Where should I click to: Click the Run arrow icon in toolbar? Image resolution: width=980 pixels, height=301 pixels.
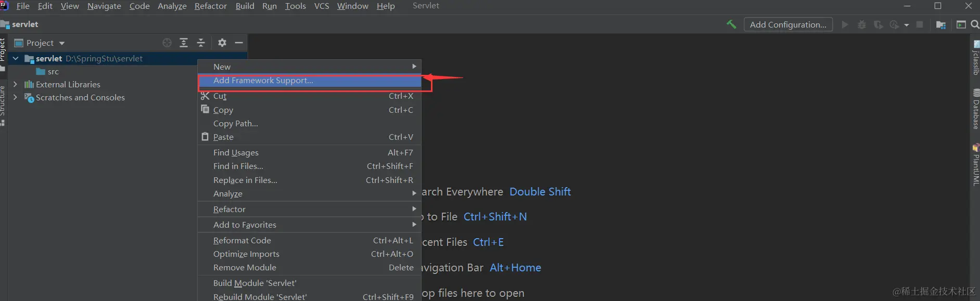click(845, 24)
